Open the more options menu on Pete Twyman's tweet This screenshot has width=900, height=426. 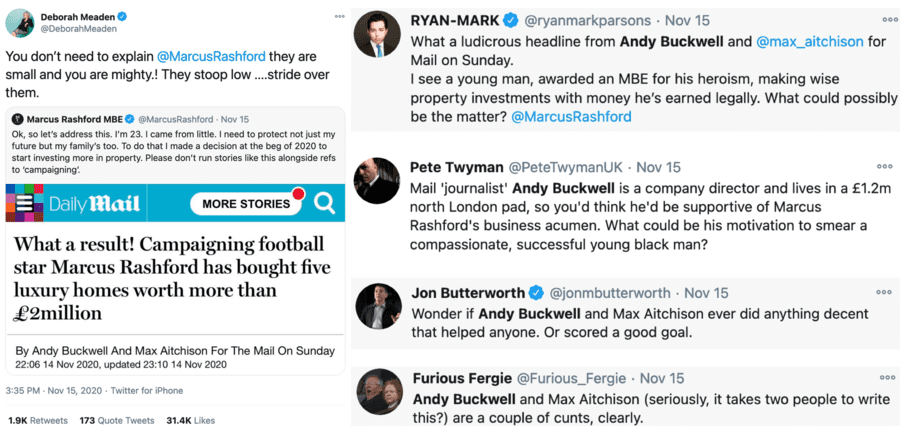884,166
